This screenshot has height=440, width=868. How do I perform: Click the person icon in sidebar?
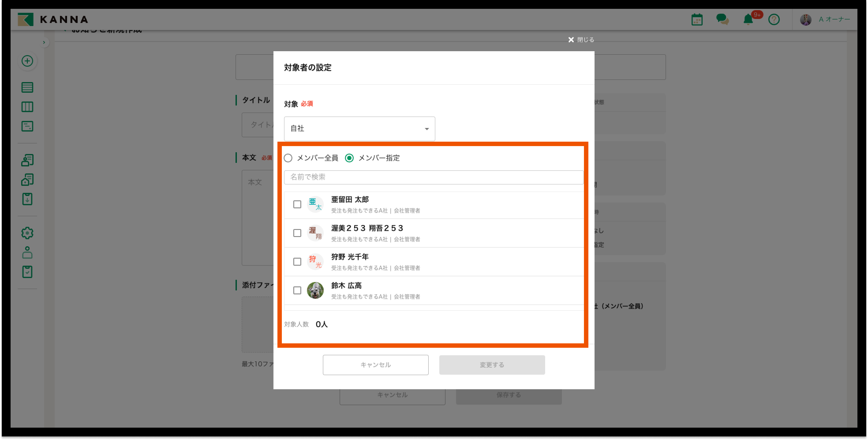pyautogui.click(x=27, y=252)
